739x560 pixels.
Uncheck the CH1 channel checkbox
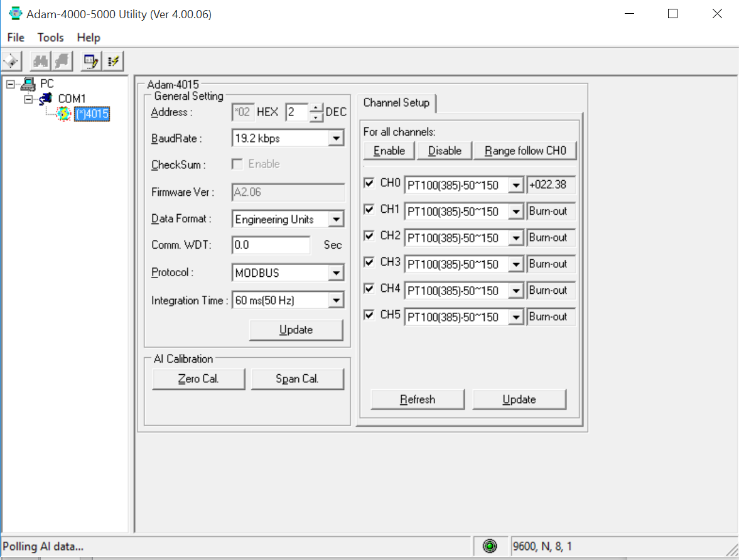coord(369,209)
